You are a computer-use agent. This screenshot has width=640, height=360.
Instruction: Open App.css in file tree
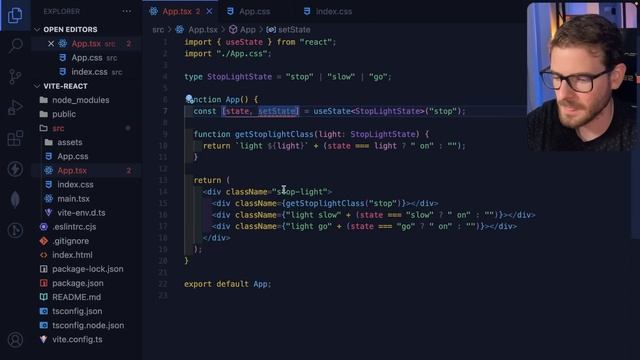(x=72, y=156)
